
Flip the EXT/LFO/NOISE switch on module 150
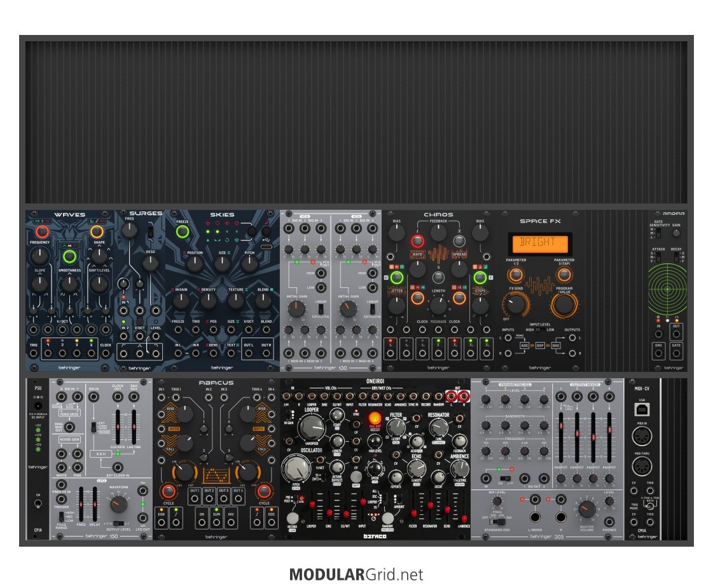[93, 427]
